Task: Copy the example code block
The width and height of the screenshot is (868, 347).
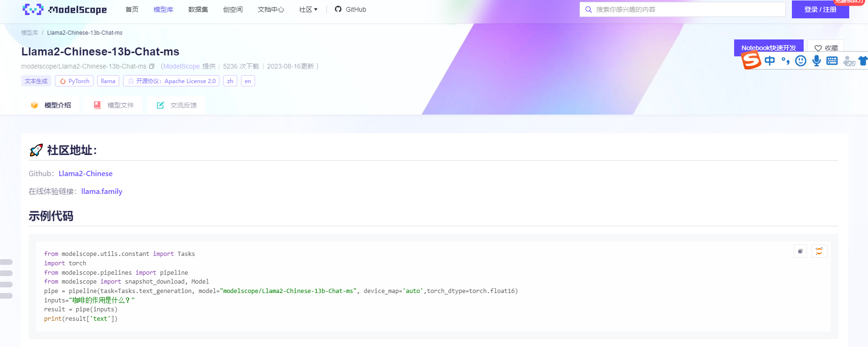Action: tap(800, 251)
